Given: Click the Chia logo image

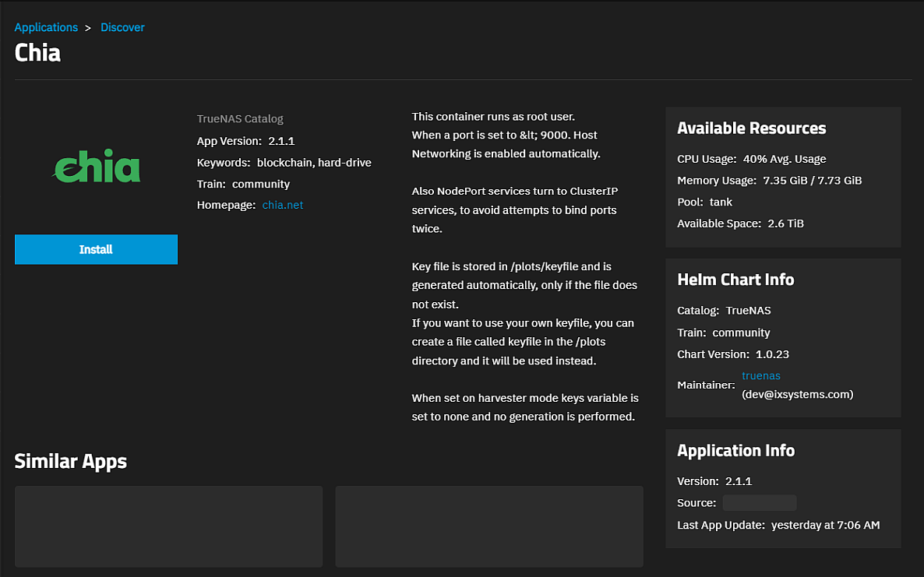Looking at the screenshot, I should (x=97, y=167).
